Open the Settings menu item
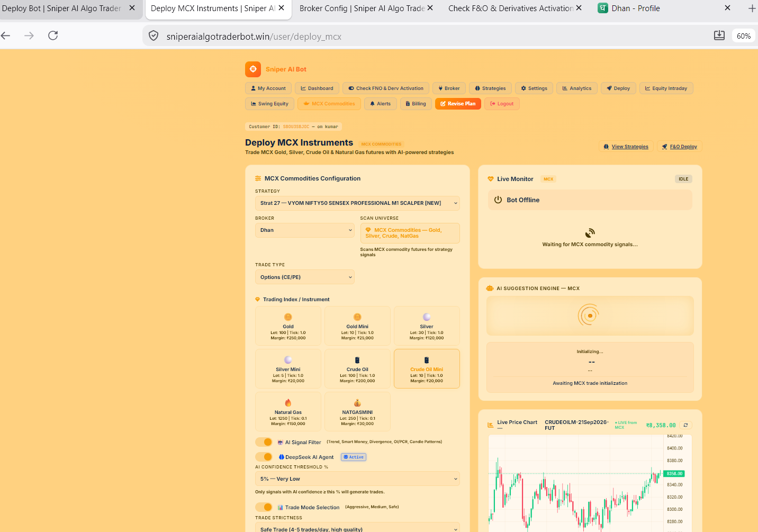This screenshot has height=532, width=758. click(x=534, y=88)
